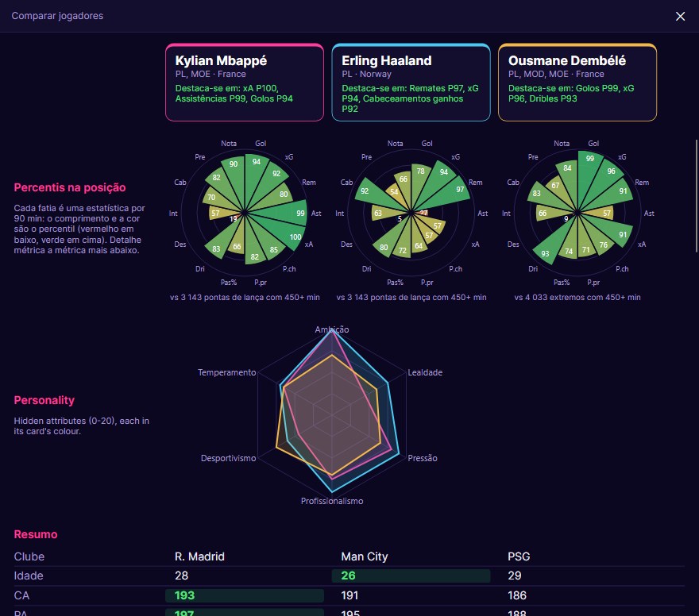Click Dembélé's xG slice showing 96
This screenshot has height=616, width=699.
(607, 178)
